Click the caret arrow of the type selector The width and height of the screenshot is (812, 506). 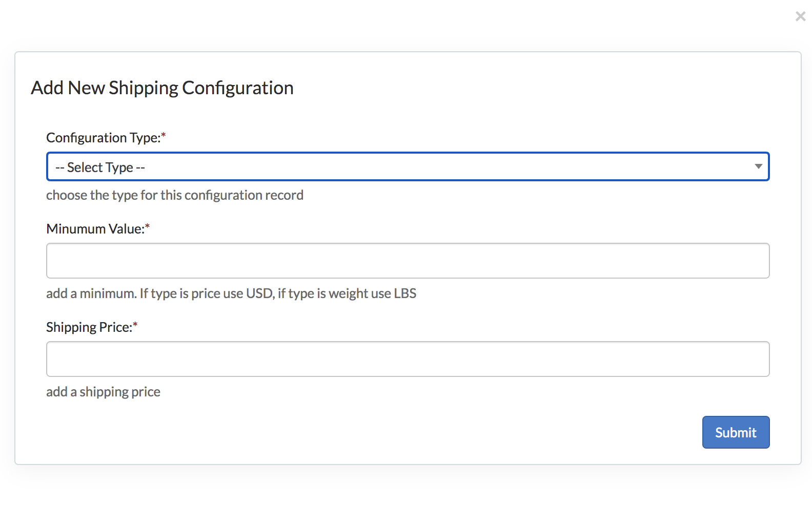[x=758, y=166]
